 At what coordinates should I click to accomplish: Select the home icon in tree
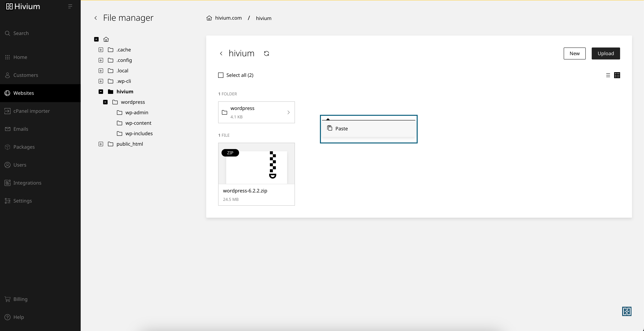[x=106, y=39]
